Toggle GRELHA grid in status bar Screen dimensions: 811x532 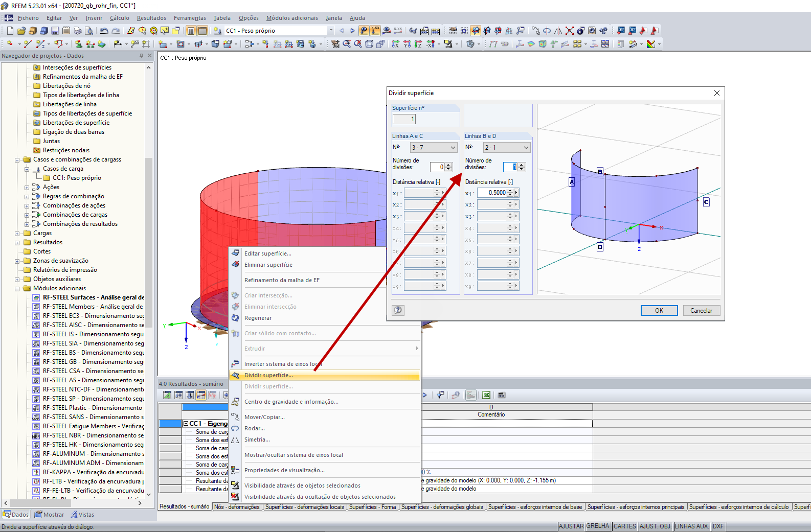coord(598,526)
